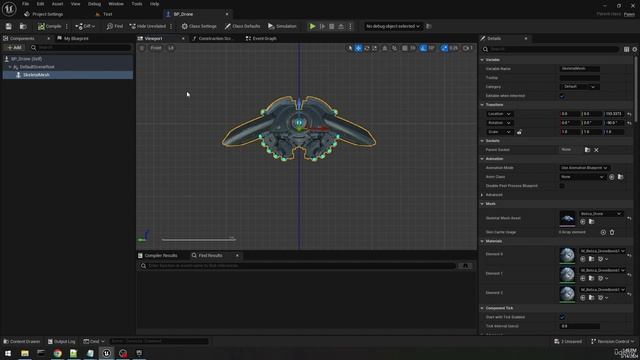Compile the blueprint
The height and width of the screenshot is (360, 640).
(49, 26)
